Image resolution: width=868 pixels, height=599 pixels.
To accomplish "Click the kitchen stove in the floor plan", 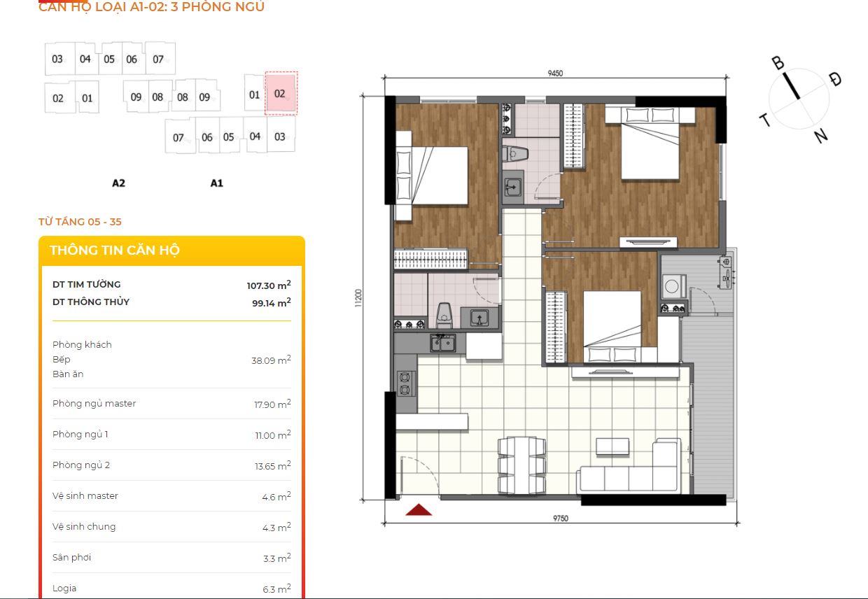I will [x=405, y=383].
